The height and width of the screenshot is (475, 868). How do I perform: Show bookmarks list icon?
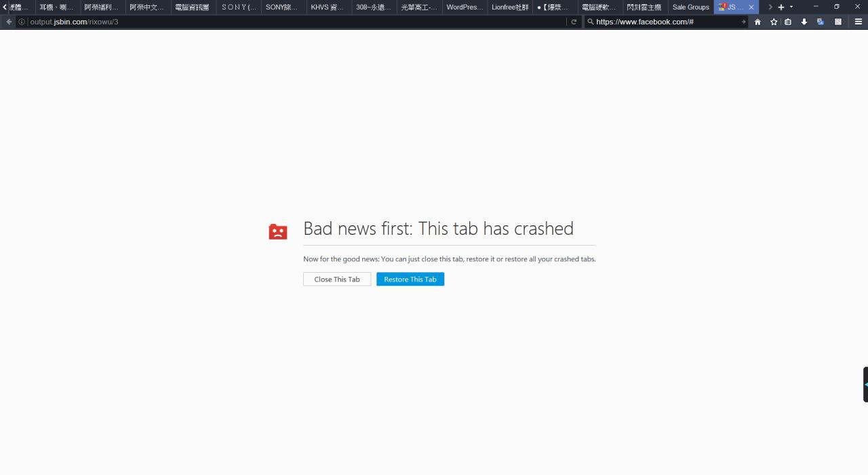coord(788,22)
